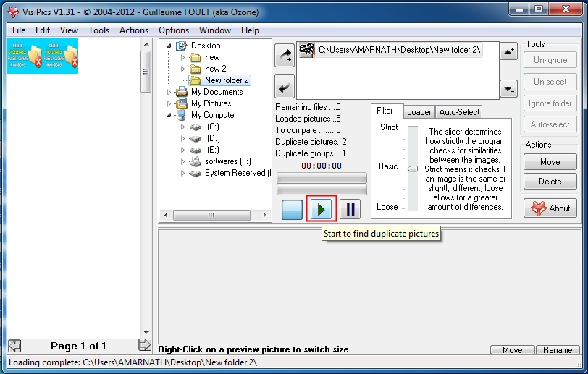Click the add folder arrow icon

click(284, 55)
